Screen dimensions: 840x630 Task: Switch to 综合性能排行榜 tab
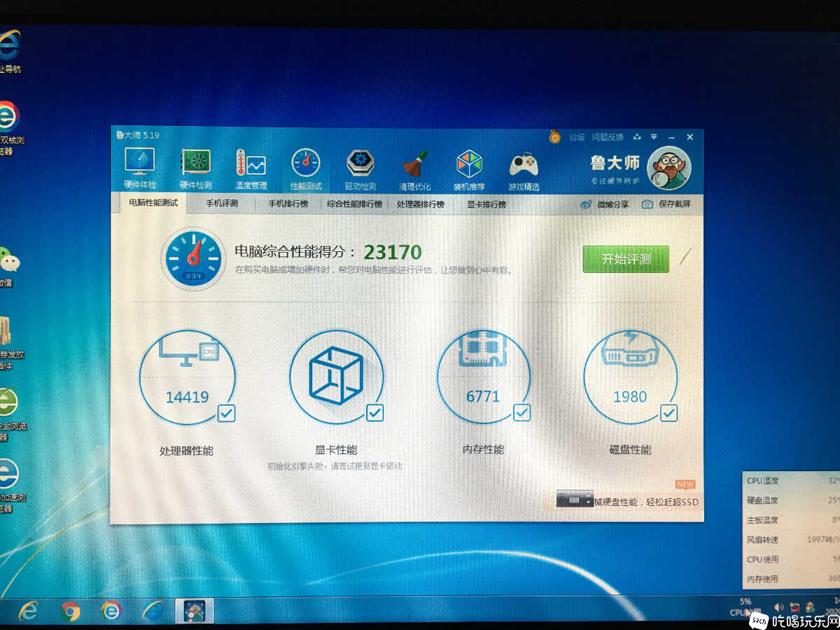pos(354,204)
